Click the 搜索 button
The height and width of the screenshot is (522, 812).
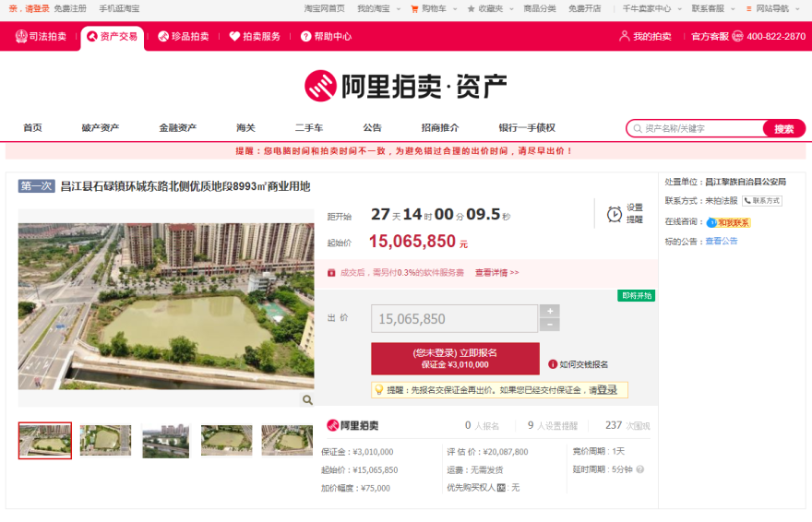point(784,128)
